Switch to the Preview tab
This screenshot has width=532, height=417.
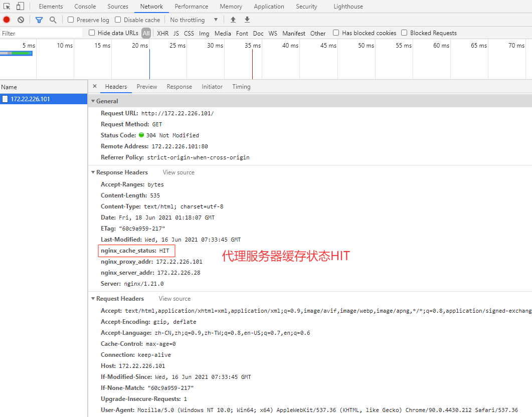tap(147, 86)
